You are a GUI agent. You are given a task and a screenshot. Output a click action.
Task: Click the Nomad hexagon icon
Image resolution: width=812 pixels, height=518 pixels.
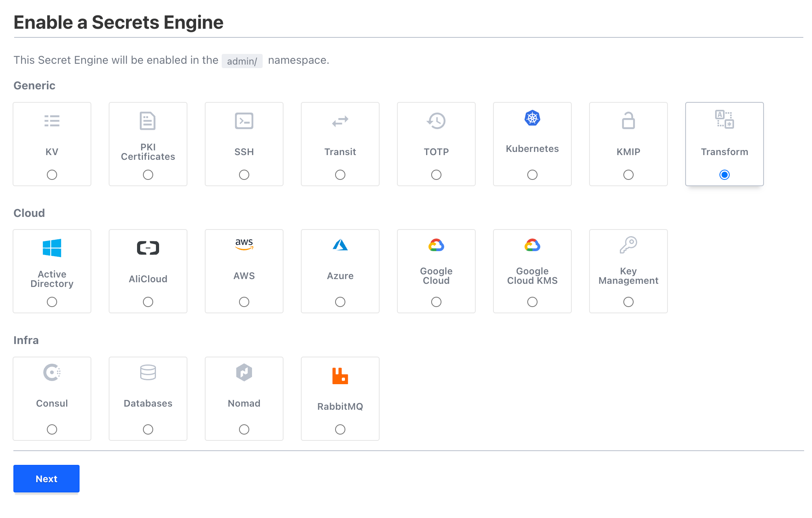pyautogui.click(x=244, y=372)
